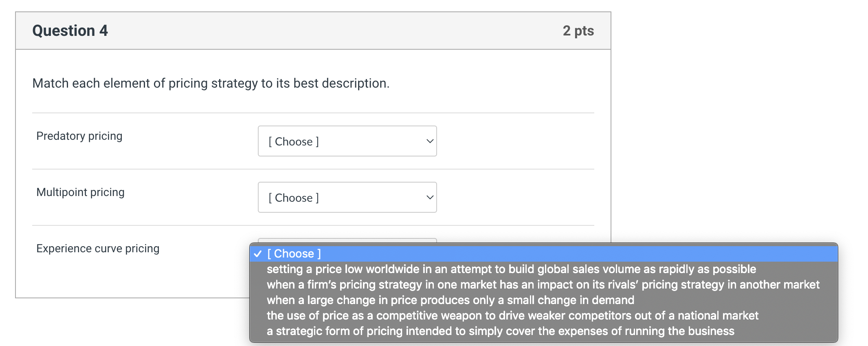Open the Multipoint pricing dropdown
Image resolution: width=868 pixels, height=346 pixels.
click(x=347, y=197)
